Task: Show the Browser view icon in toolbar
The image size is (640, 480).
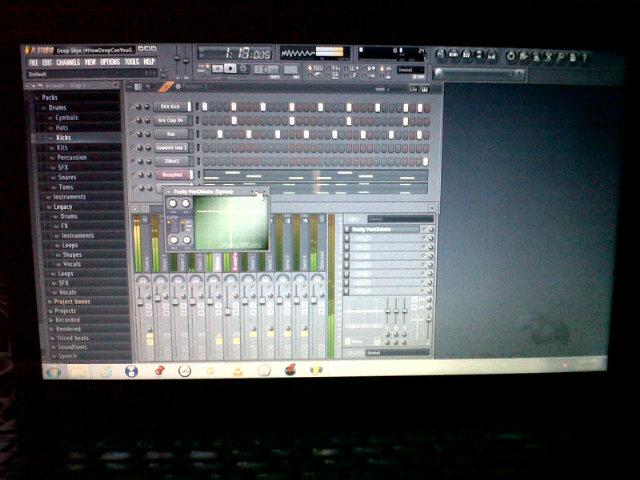Action: point(479,56)
